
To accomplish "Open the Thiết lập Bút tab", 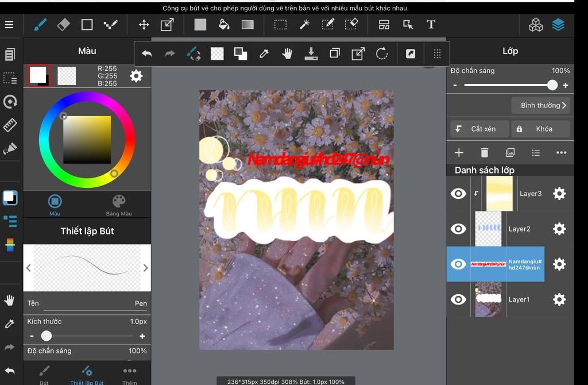I will [x=87, y=375].
